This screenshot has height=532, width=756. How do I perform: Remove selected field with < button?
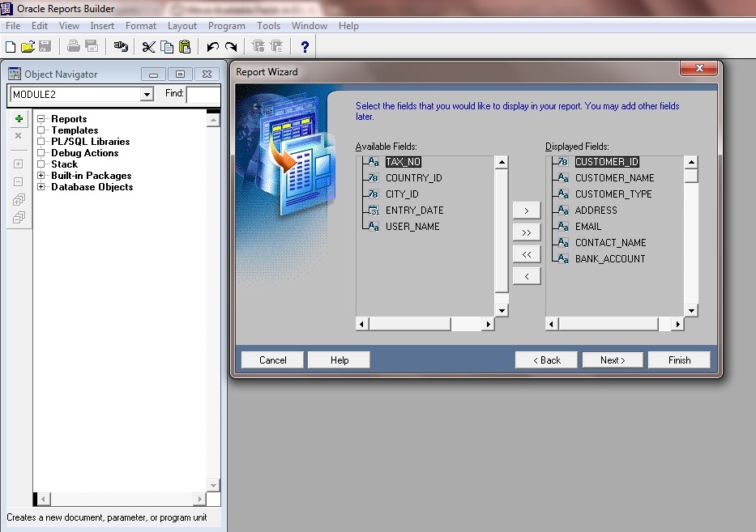click(x=527, y=276)
